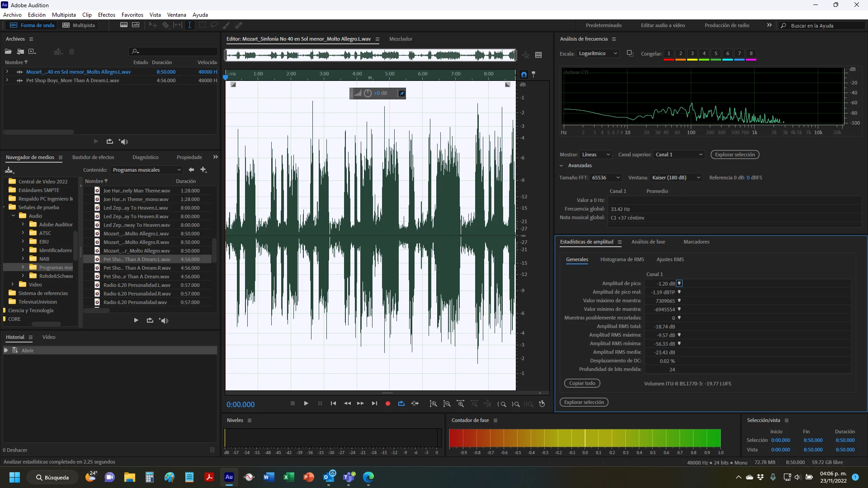
Task: Click the red Congelar swatch 1
Action: coord(669,54)
